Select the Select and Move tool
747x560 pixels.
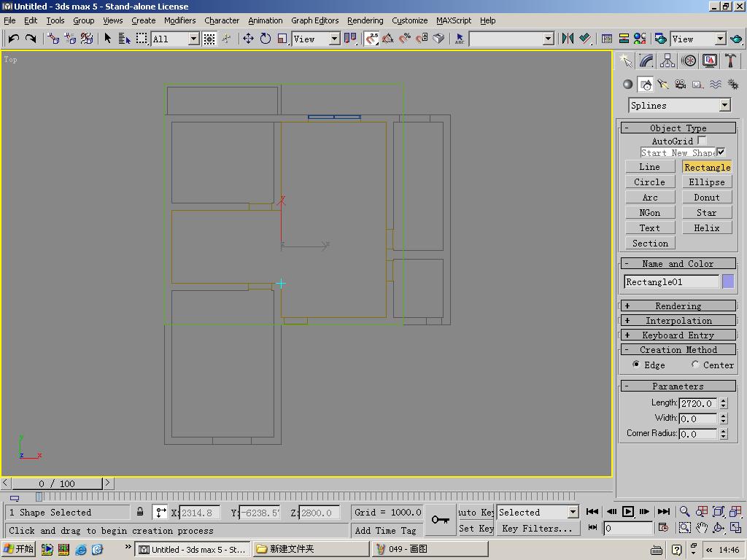248,39
